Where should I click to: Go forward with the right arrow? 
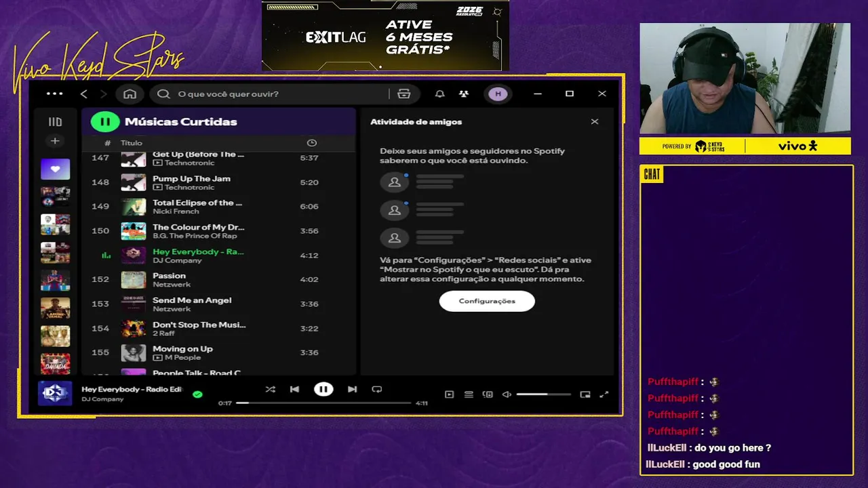point(103,94)
